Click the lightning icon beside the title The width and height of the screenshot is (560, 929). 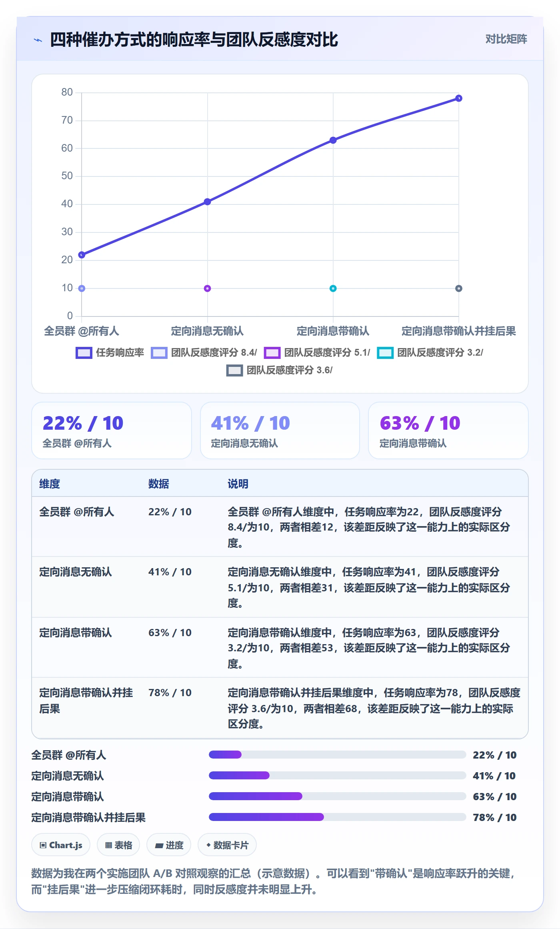[38, 40]
